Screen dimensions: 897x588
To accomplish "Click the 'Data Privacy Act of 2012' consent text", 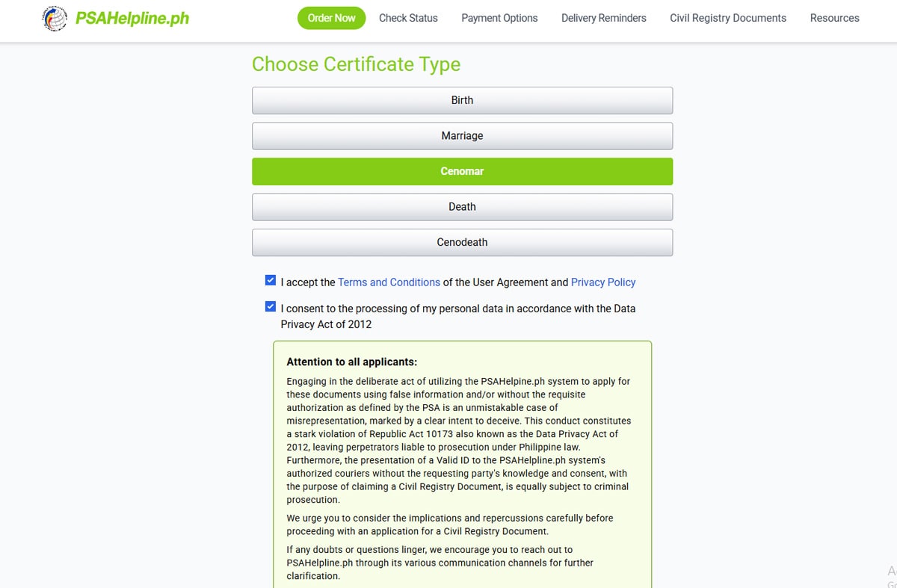I will click(x=458, y=316).
